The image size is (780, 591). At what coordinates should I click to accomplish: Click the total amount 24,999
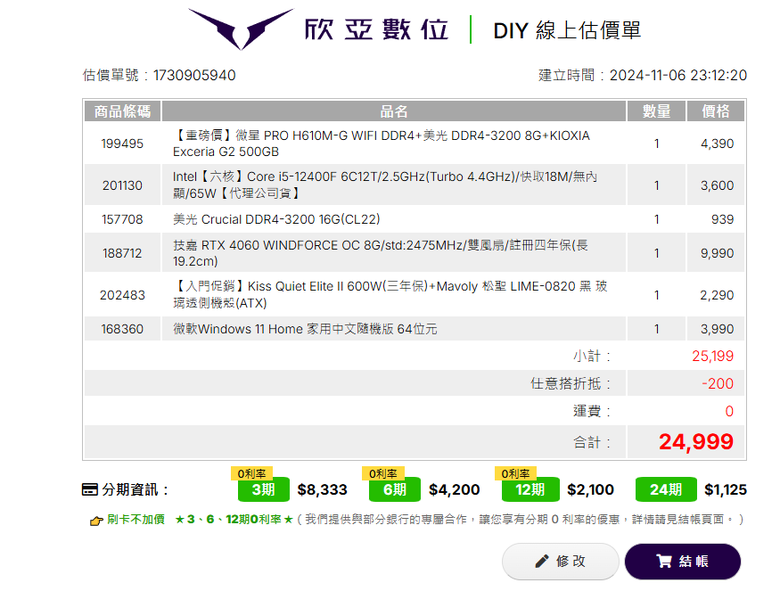(696, 442)
